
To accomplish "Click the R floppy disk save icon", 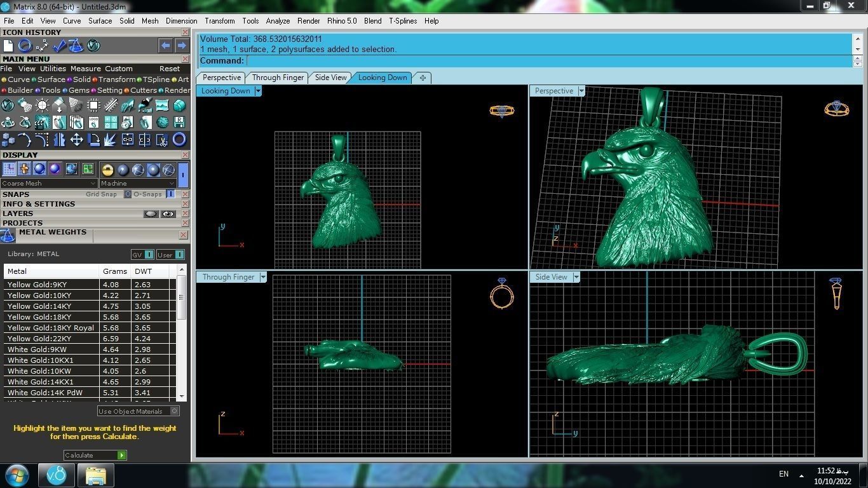I will tap(179, 122).
